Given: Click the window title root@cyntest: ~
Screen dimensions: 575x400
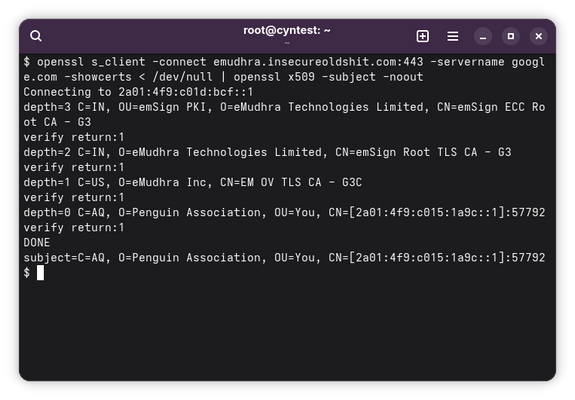Looking at the screenshot, I should point(287,30).
